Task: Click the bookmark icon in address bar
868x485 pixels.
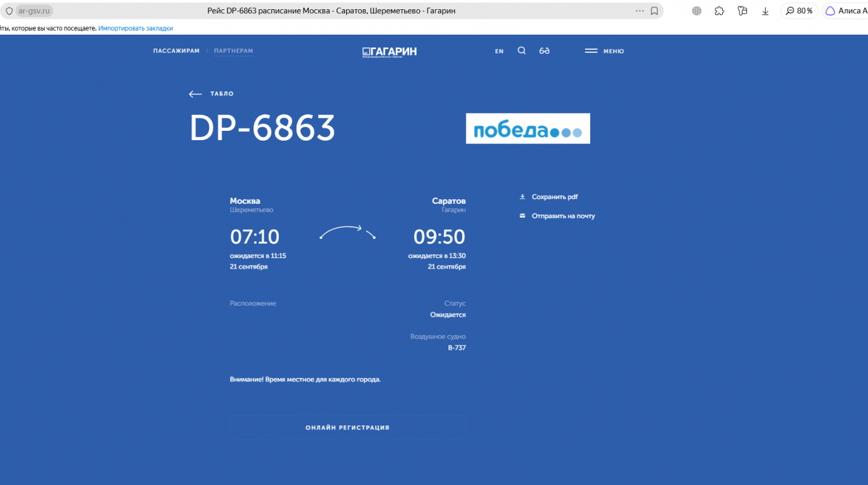Action: (x=654, y=11)
